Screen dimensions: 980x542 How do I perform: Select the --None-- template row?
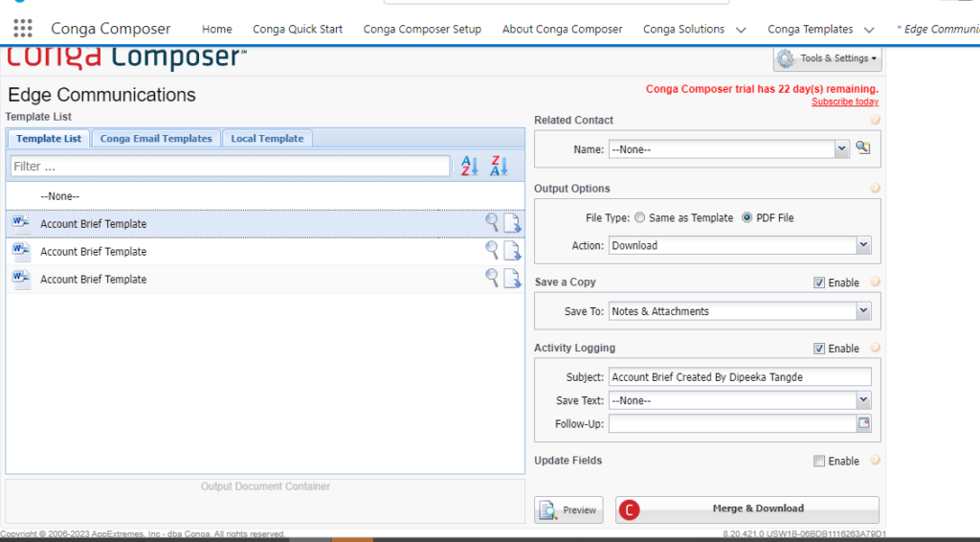coord(265,196)
